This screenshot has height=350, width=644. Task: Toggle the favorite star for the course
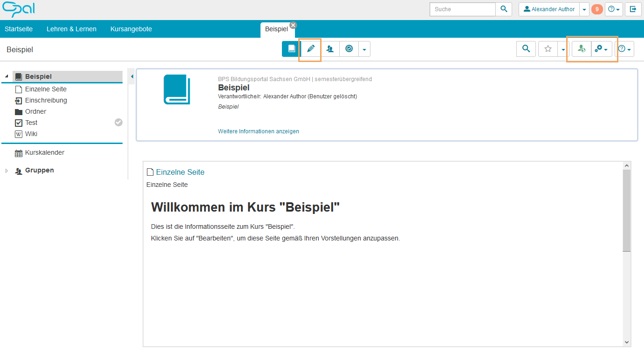(548, 48)
